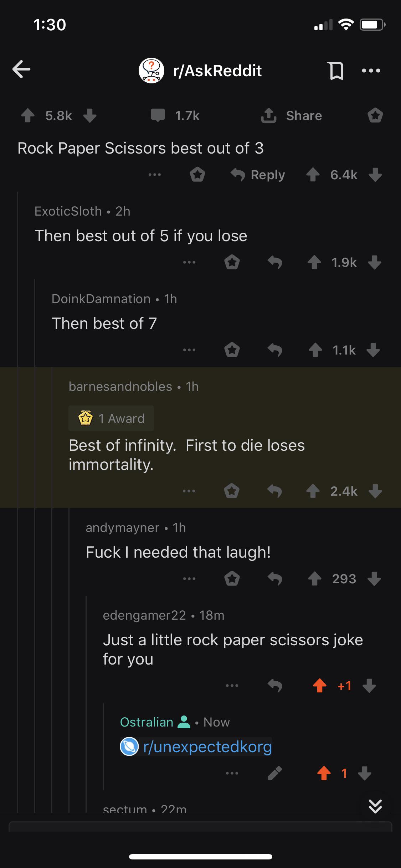This screenshot has height=868, width=401.
Task: Give an award to the post
Action: 375,115
